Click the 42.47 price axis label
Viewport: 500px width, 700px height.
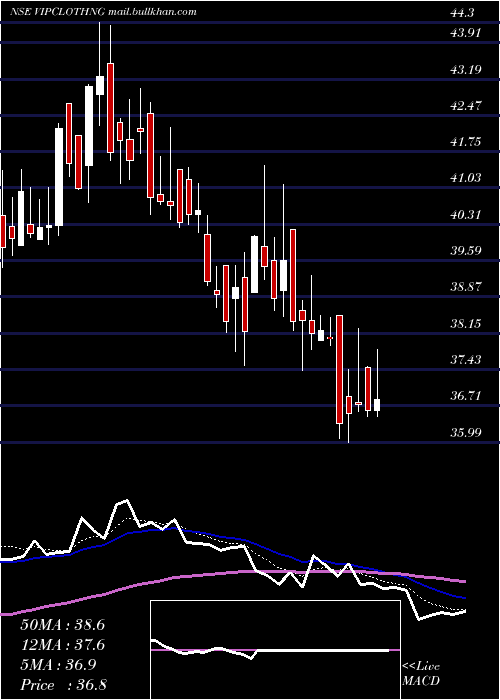pyautogui.click(x=466, y=105)
